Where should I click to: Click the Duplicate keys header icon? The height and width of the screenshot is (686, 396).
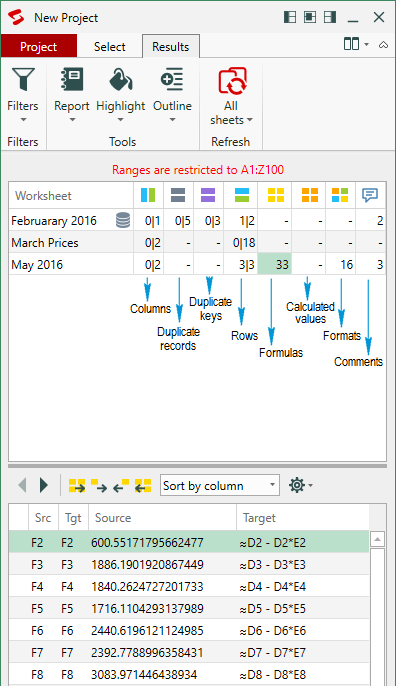(208, 195)
